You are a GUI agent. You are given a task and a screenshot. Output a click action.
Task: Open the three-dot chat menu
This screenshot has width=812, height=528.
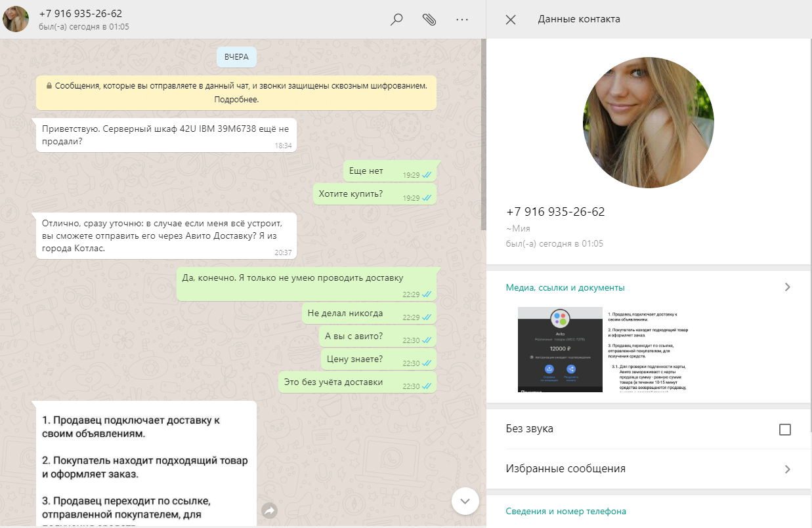(x=462, y=20)
